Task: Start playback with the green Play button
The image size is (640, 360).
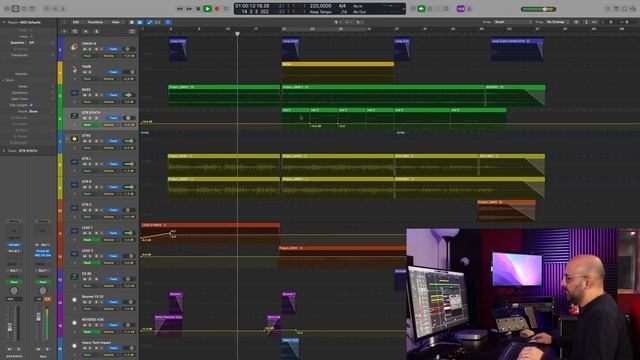Action: click(207, 9)
